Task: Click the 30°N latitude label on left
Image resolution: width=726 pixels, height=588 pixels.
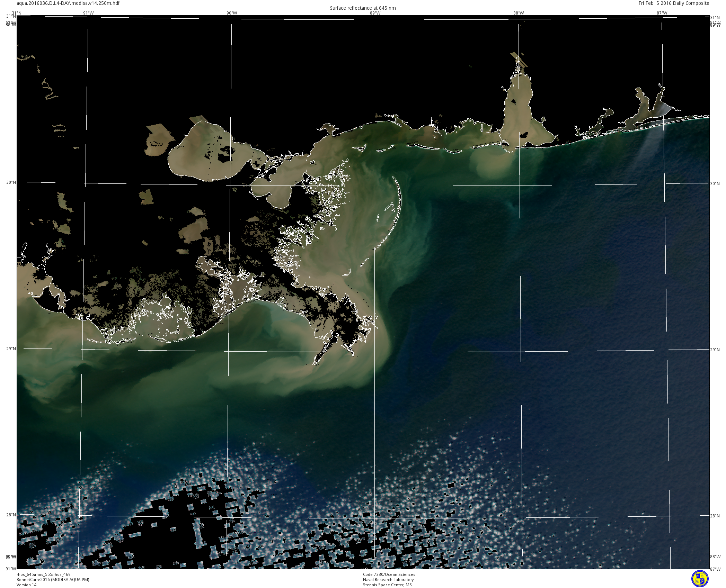Action: (11, 182)
